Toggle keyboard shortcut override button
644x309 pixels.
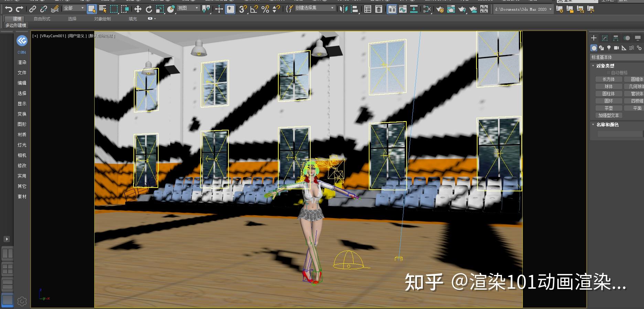click(x=230, y=9)
